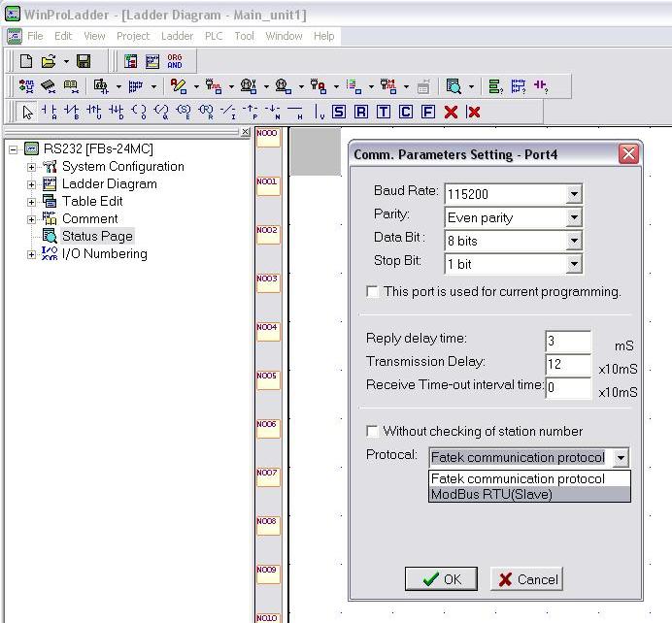Screen dimensions: 672x623
Task: Check 'Without checking of station number'
Action: (x=373, y=431)
